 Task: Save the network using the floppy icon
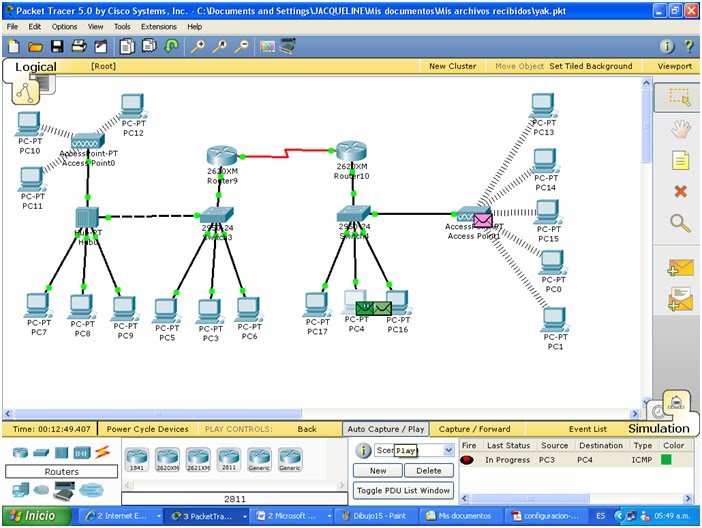[x=57, y=47]
